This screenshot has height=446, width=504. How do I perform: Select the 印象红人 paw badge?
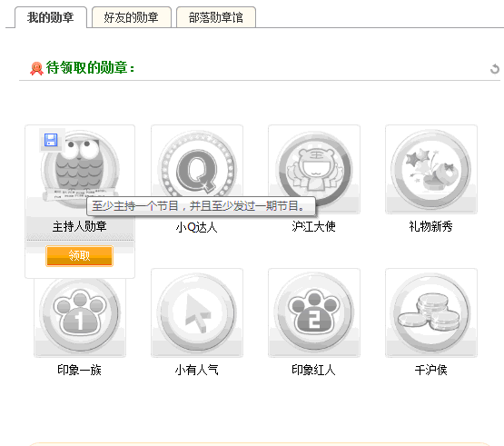coord(314,312)
